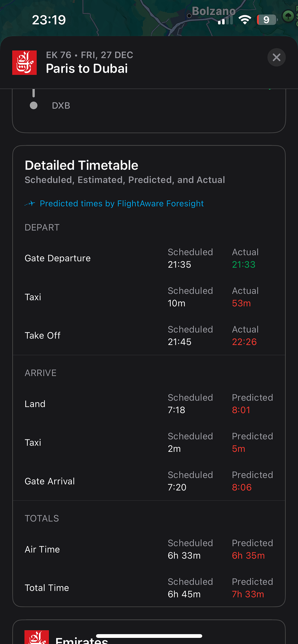Open the Predicted times by FlightAware Foresight link
Screen dimensions: 298x644
122,204
